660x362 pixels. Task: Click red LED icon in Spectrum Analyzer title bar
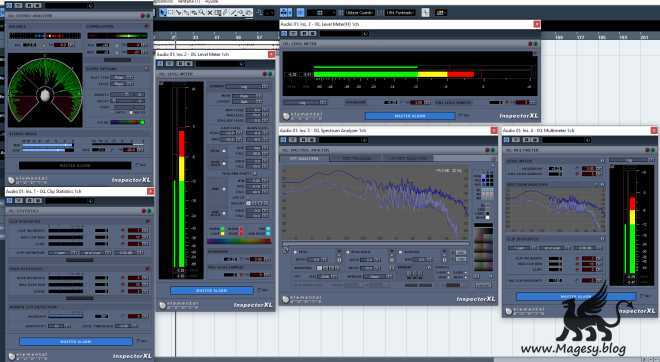(487, 150)
